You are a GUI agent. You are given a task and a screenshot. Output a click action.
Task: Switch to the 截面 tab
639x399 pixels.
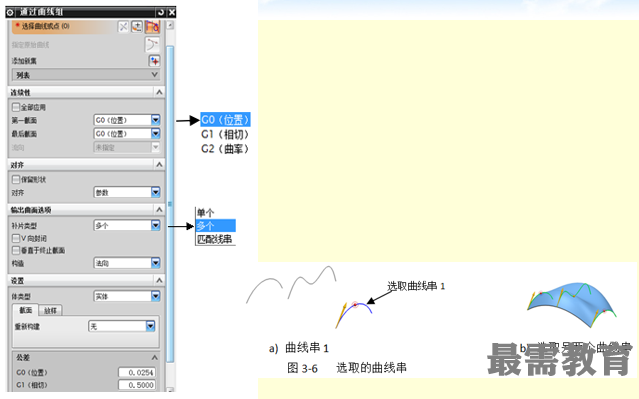pyautogui.click(x=25, y=310)
